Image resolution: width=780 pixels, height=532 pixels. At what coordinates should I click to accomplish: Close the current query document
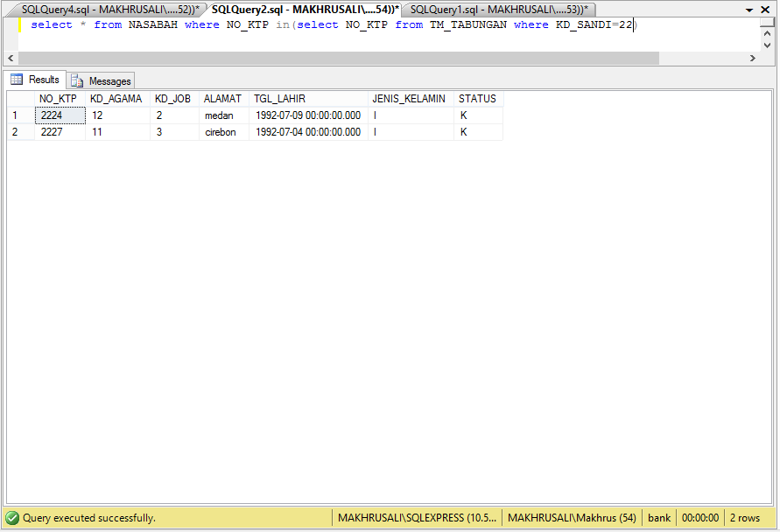click(x=765, y=10)
